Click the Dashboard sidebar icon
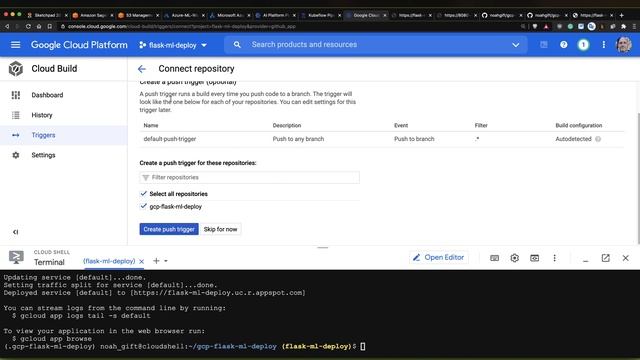This screenshot has width=640, height=360. 16,95
